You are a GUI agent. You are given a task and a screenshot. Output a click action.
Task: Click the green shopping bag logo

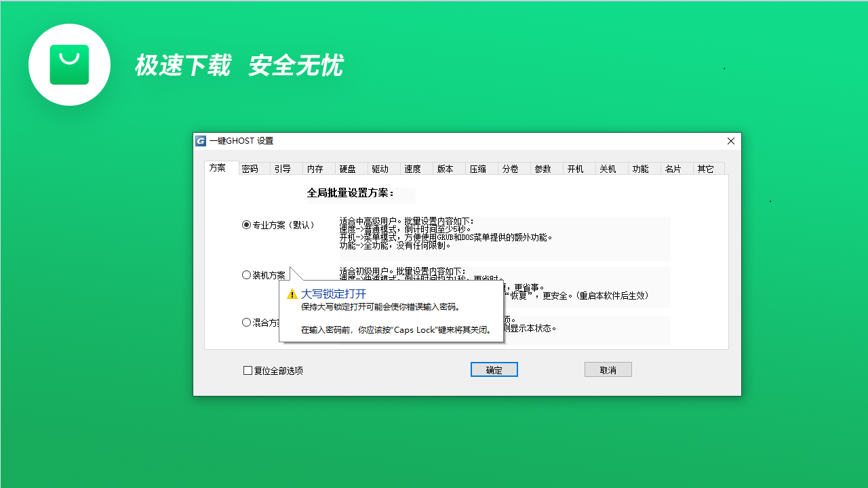click(x=68, y=64)
